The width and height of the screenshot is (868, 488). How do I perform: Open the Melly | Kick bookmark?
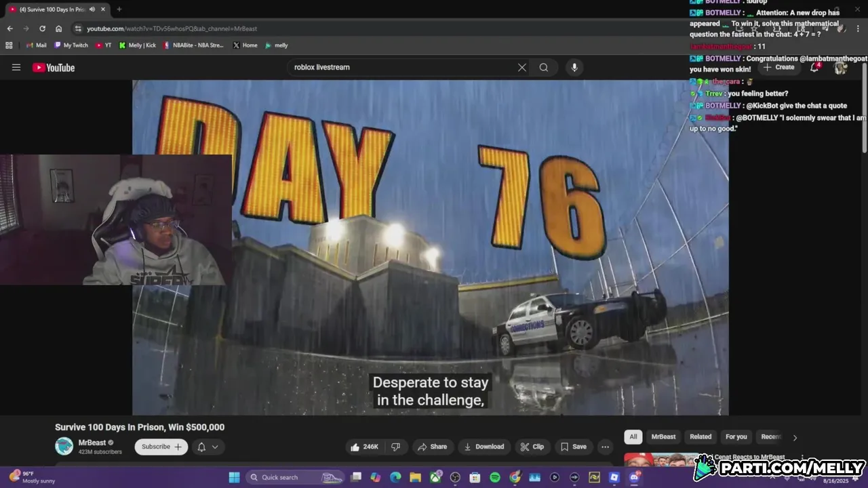tap(138, 45)
